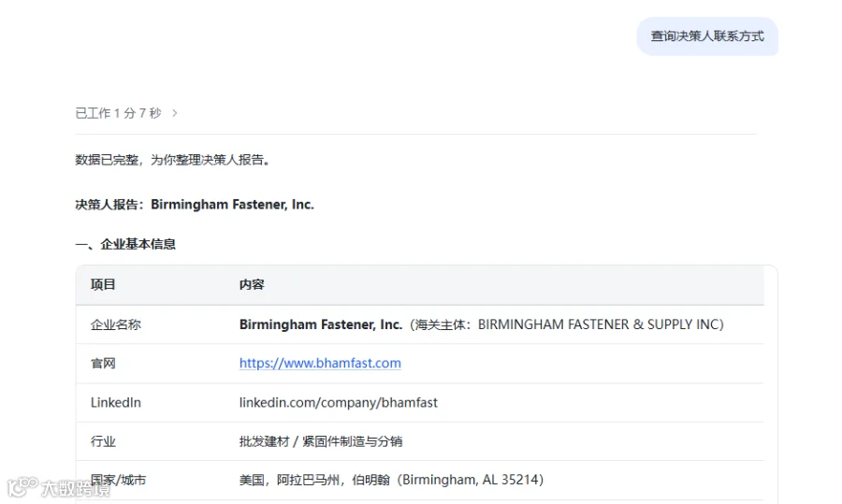Select '批发建材 / 紧固件制造与分销' industry value

tap(321, 441)
